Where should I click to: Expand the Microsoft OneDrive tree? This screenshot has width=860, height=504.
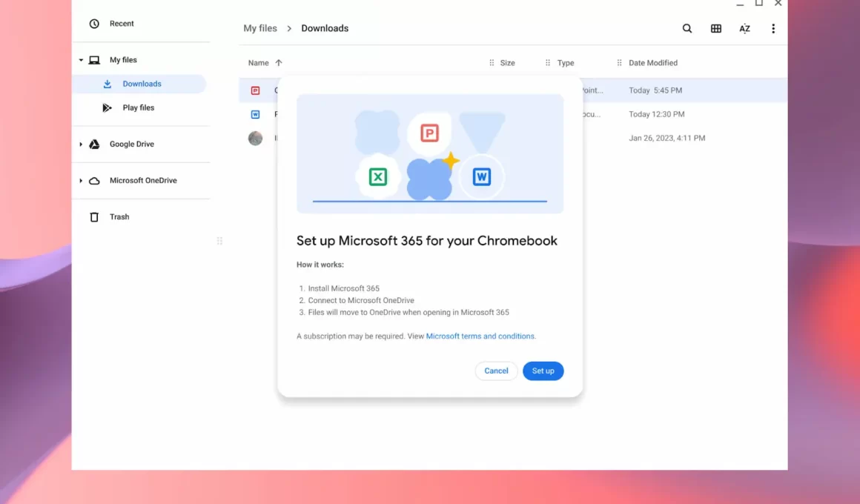(x=81, y=181)
